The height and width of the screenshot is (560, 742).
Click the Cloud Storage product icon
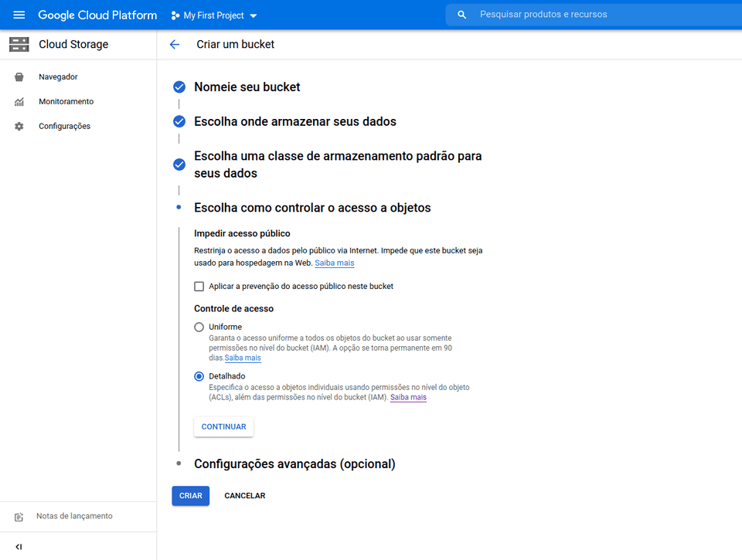(19, 45)
